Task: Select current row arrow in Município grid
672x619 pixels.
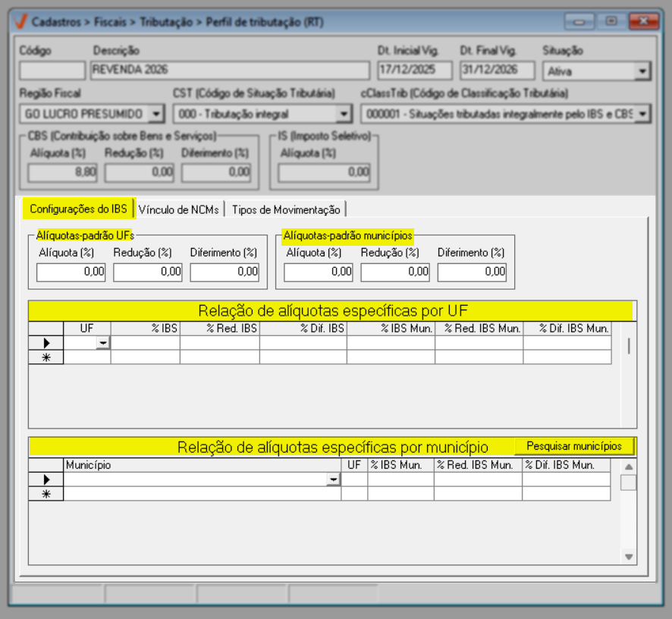Action: point(46,479)
